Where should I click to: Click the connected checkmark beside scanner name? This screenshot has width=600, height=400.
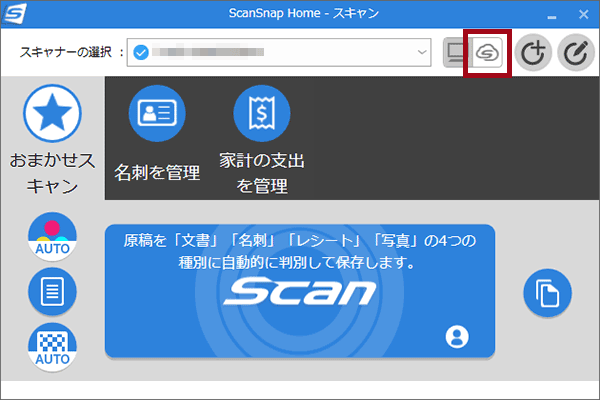pyautogui.click(x=141, y=52)
